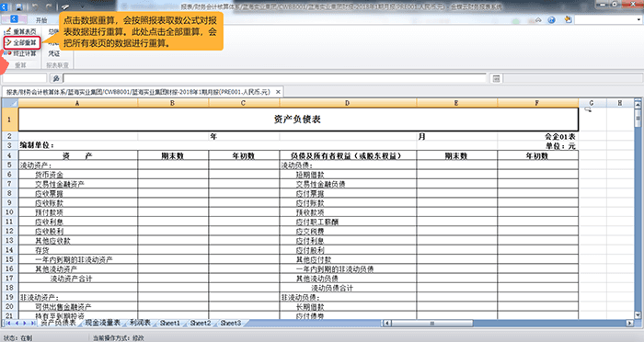Screen dimensions: 644x342
Task: Select column F header
Action: (537, 103)
